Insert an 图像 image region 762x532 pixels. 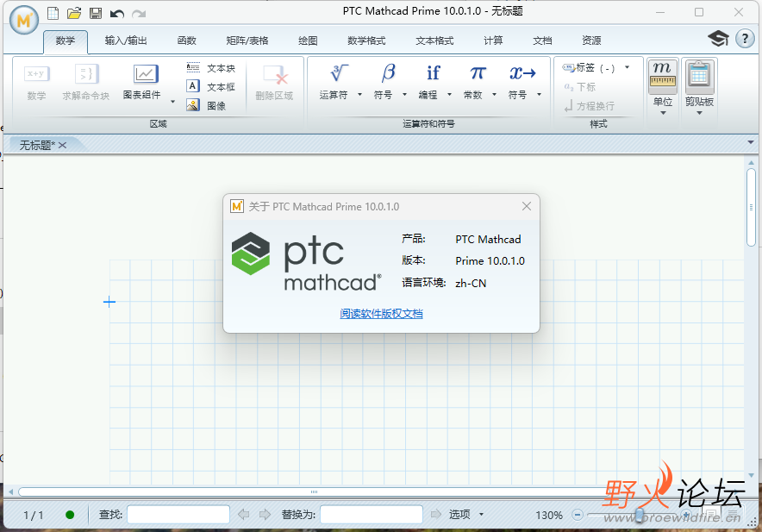207,105
